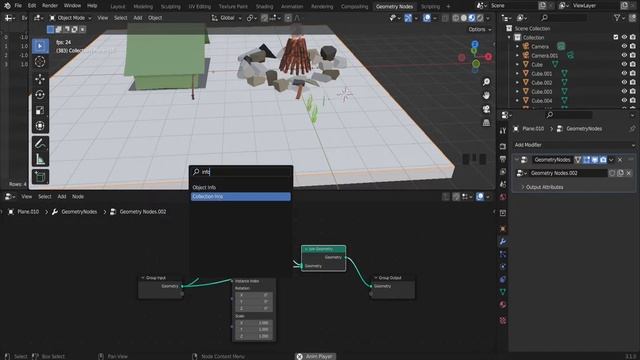Image resolution: width=640 pixels, height=360 pixels.
Task: Add a new workspace with plus button
Action: pyautogui.click(x=448, y=7)
